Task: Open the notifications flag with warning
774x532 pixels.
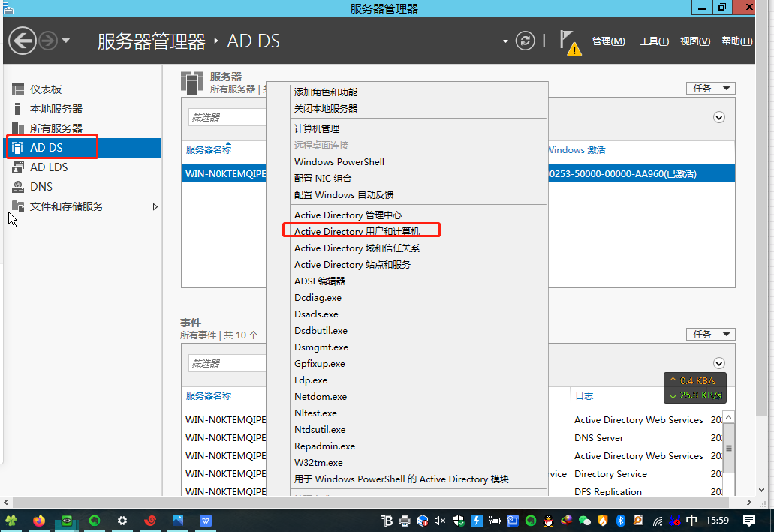Action: coord(570,43)
